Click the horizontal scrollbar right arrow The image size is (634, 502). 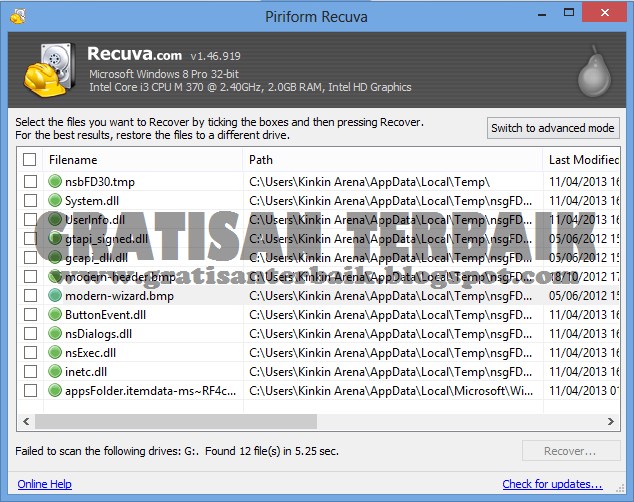click(611, 422)
